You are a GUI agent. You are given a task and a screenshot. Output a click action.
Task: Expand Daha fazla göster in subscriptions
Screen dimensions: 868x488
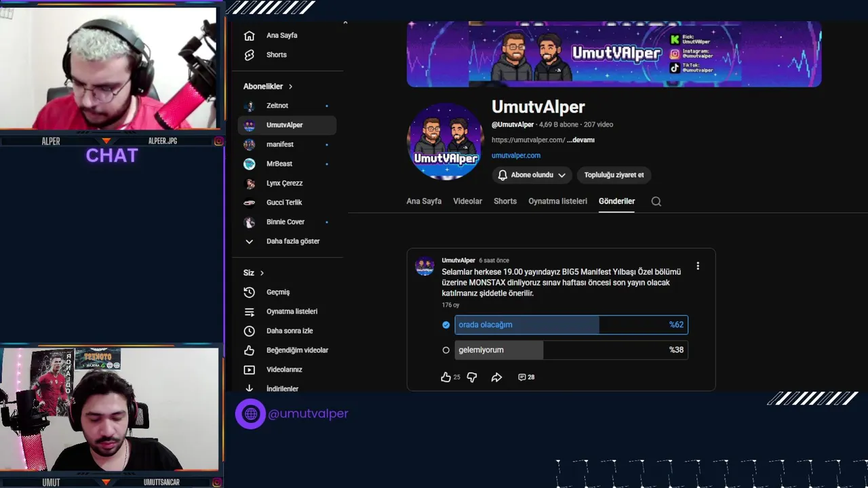(287, 241)
